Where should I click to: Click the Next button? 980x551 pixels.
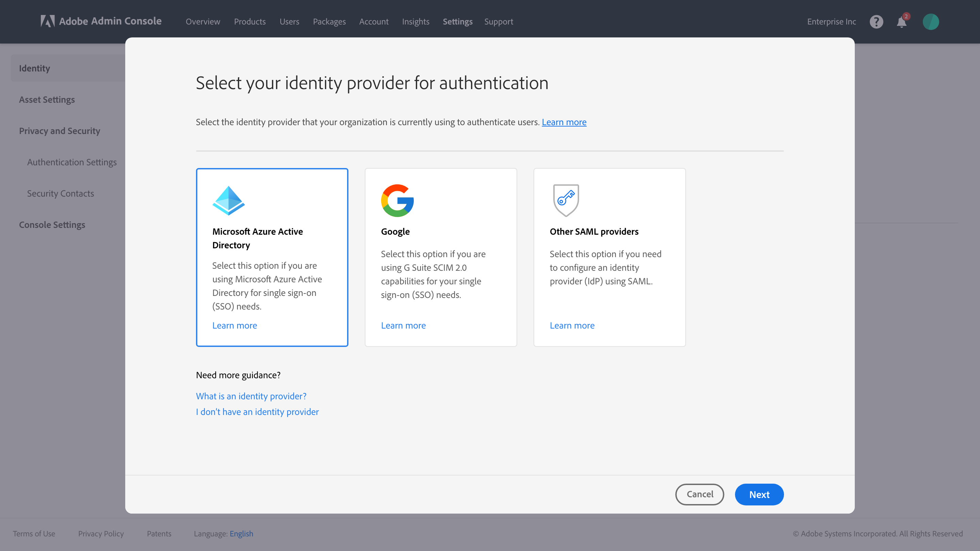point(759,494)
